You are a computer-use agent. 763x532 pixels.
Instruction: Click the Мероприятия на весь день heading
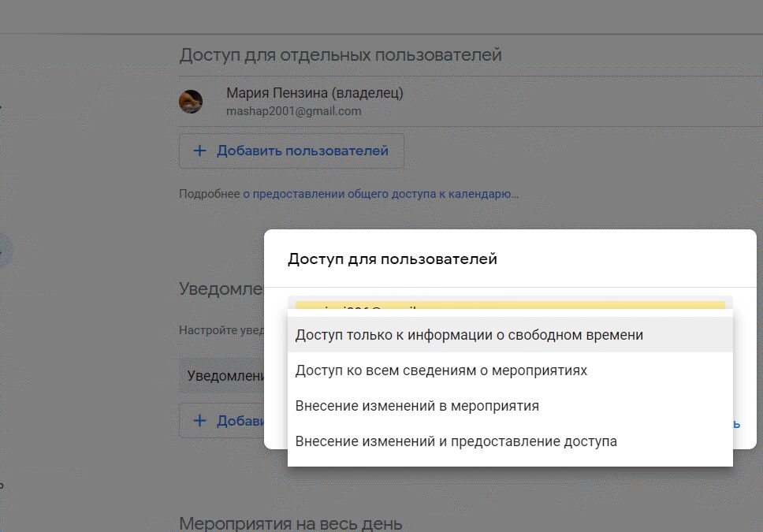(x=290, y=523)
